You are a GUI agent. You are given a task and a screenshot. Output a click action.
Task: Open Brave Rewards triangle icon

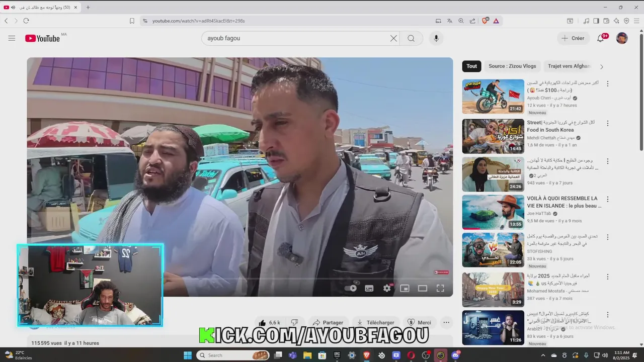496,21
